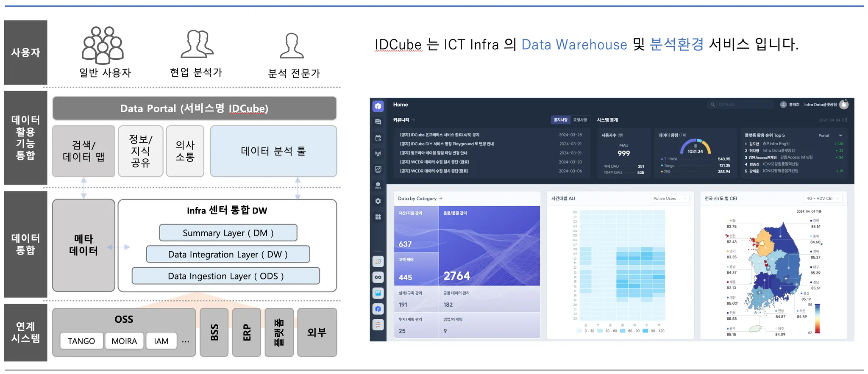Open the calendar chart sidebar icon
Image resolution: width=868 pixels, height=374 pixels.
click(x=378, y=138)
